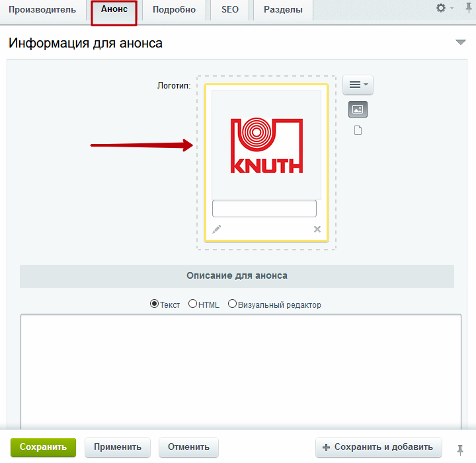The image size is (476, 463).
Task: Click the KNUTH logo thumbnail
Action: click(x=266, y=145)
